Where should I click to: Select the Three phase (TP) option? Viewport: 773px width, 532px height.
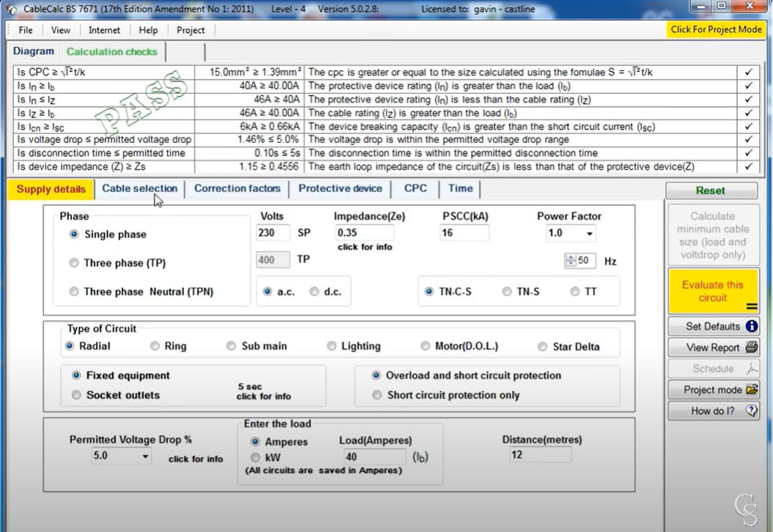point(74,263)
